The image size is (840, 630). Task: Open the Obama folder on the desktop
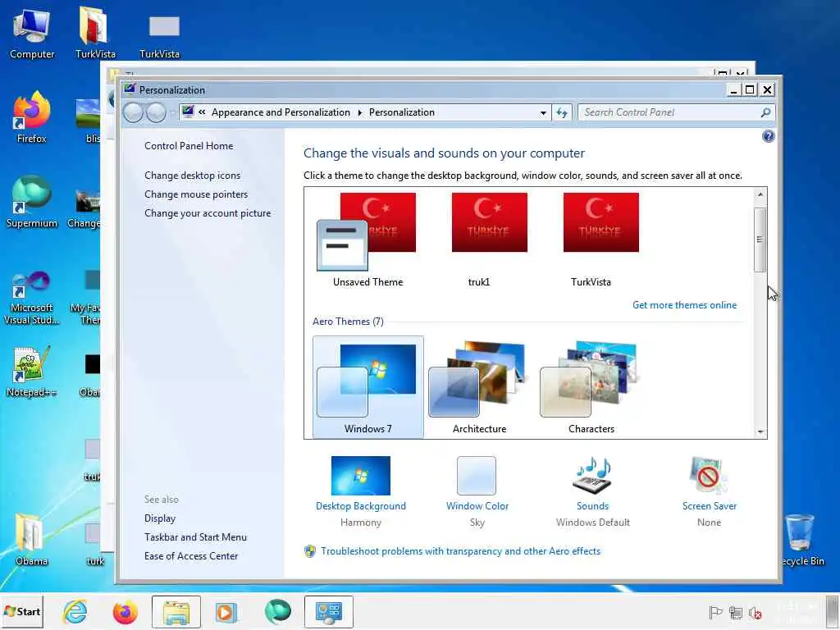[32, 540]
